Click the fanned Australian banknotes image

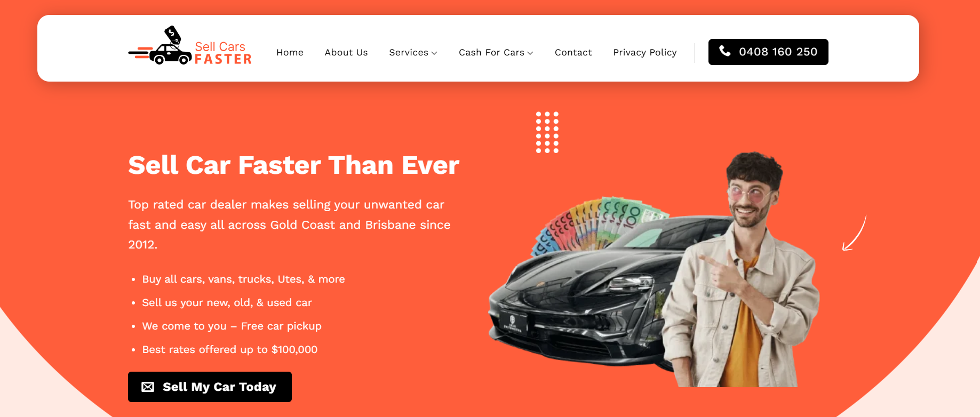point(597,224)
